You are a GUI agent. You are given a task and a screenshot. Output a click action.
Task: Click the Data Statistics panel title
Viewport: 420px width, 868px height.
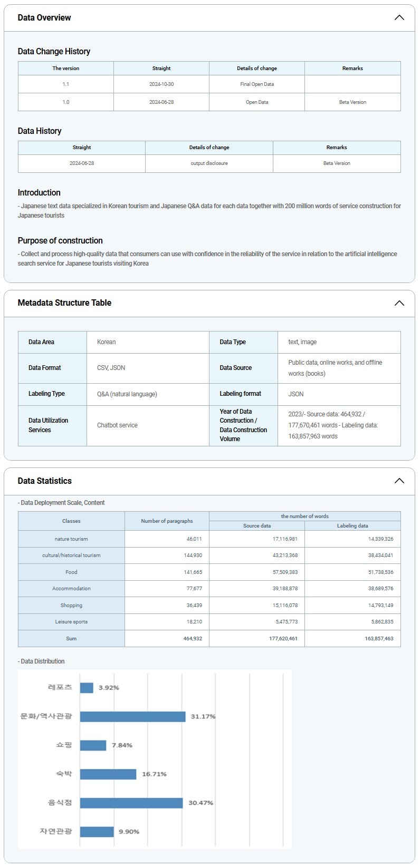pyautogui.click(x=45, y=481)
